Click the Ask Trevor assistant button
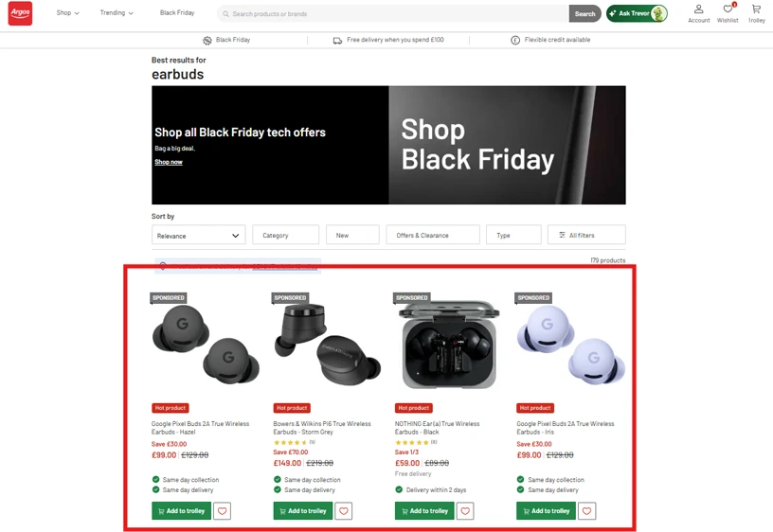Viewport: 773px width, 532px height. coord(637,13)
